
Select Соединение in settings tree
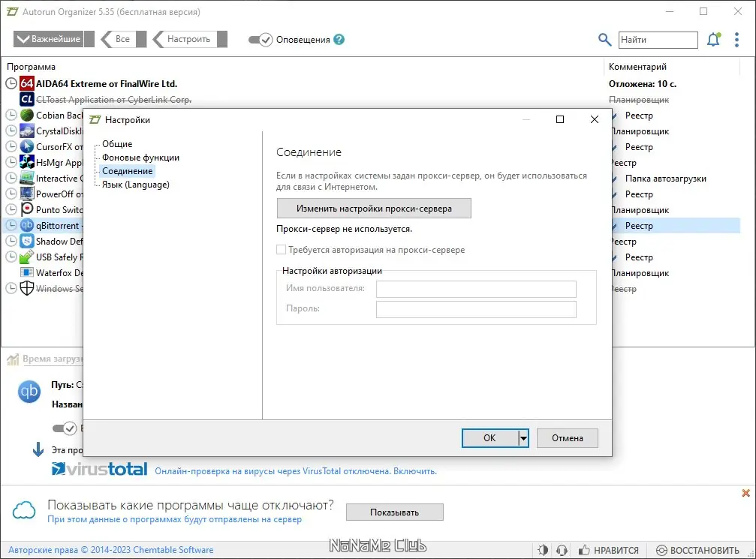[x=128, y=170]
